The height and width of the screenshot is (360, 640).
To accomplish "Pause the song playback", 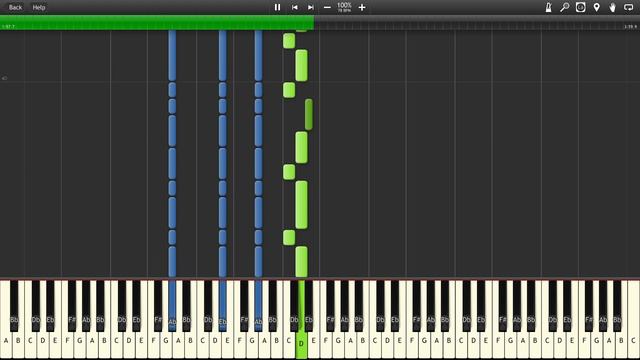I will click(277, 7).
